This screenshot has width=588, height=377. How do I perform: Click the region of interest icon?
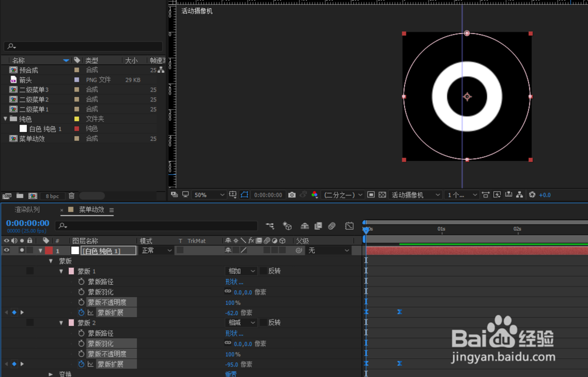point(371,195)
